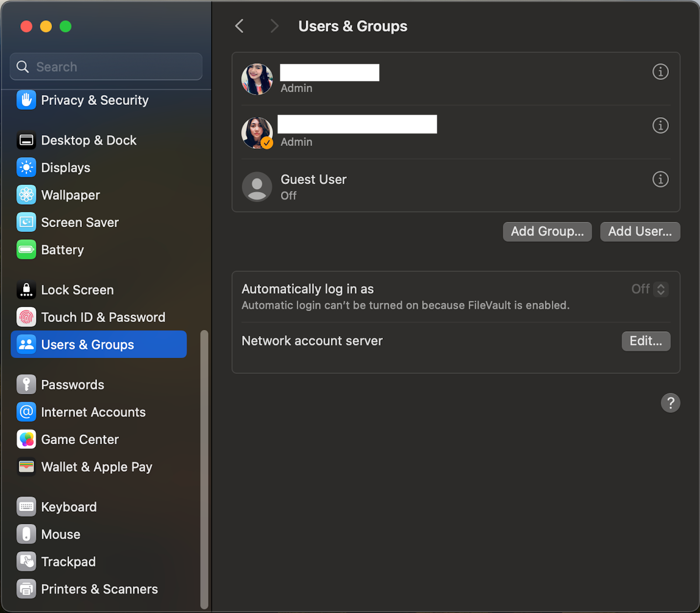Click the Wallet & Apple Pay icon

click(x=26, y=467)
